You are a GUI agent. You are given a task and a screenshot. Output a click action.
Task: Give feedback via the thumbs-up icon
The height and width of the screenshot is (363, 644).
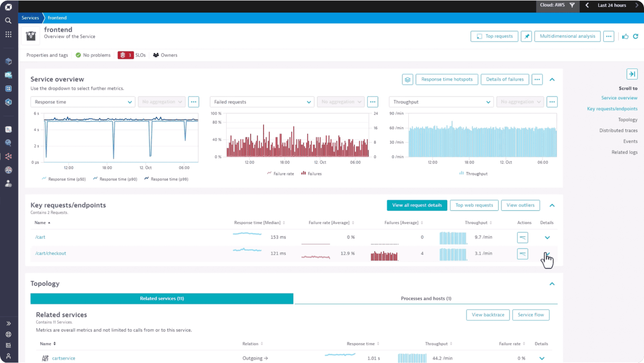click(625, 36)
